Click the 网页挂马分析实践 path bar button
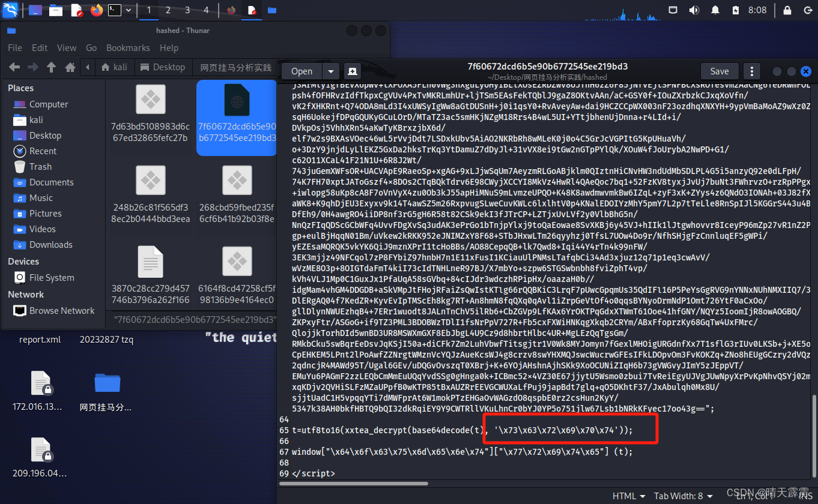Viewport: 818px width, 504px height. (x=235, y=67)
